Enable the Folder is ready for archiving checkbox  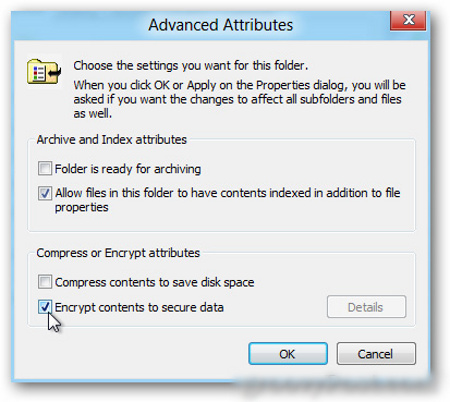tap(45, 168)
